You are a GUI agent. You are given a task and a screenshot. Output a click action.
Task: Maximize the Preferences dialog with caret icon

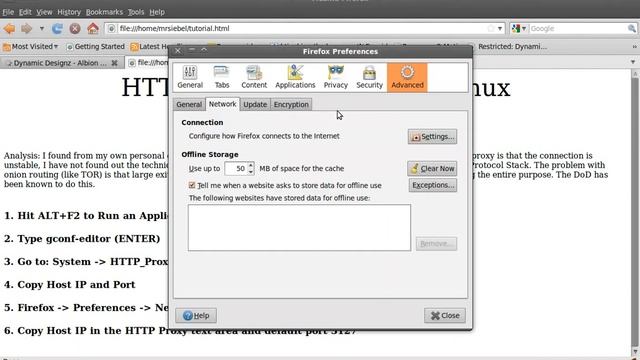pos(204,51)
